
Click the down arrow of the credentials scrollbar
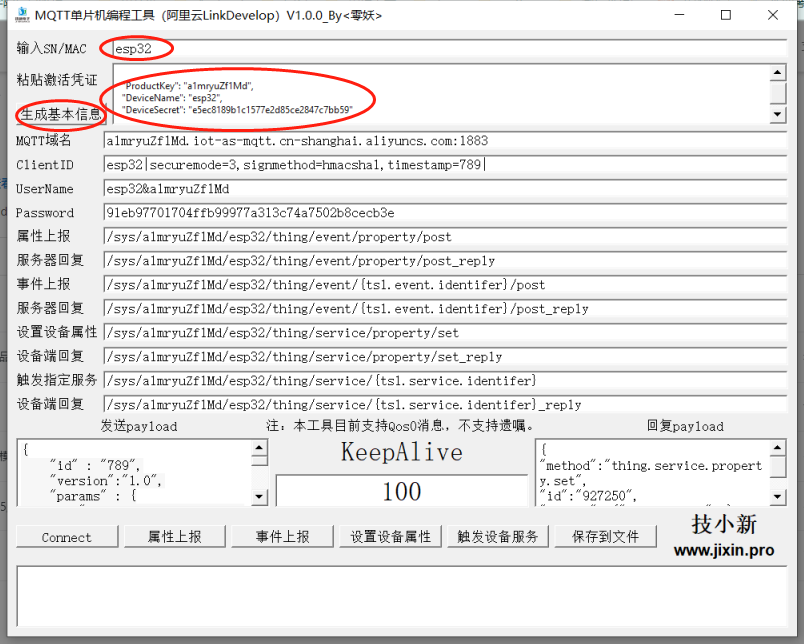coord(778,114)
